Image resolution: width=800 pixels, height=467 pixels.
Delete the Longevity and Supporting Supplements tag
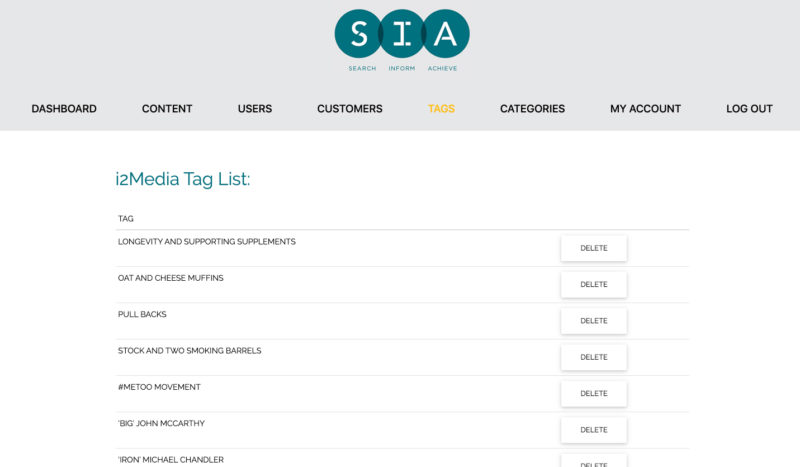(x=593, y=248)
